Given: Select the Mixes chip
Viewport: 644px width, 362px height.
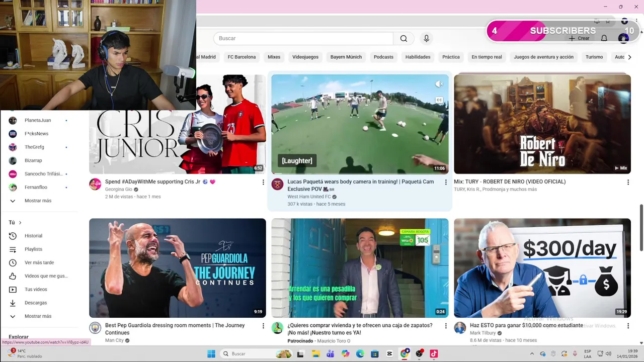Looking at the screenshot, I should point(274,57).
